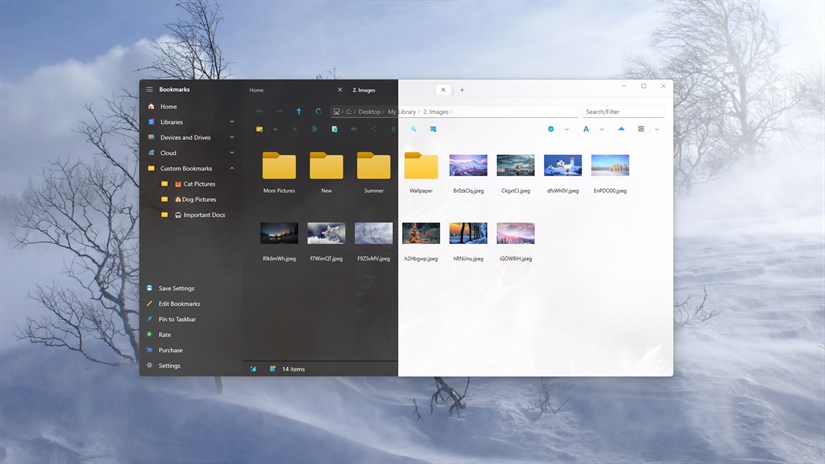Click Save Settings in the sidebar
Image resolution: width=825 pixels, height=464 pixels.
[176, 288]
